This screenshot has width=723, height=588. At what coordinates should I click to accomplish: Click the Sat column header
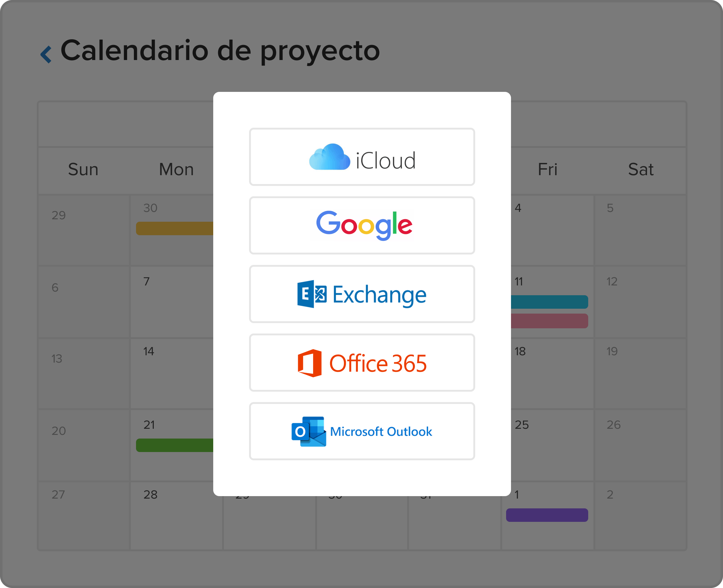coord(640,169)
